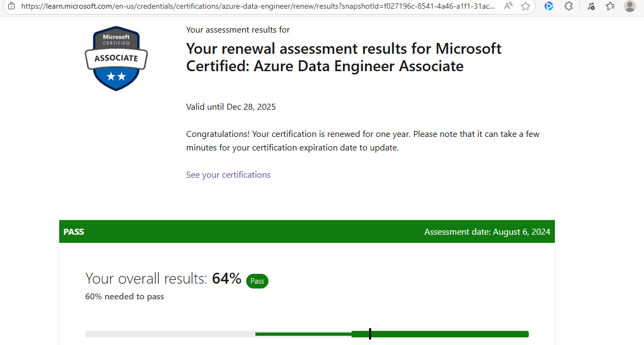
Task: Click the green Pass badge
Action: tap(257, 281)
